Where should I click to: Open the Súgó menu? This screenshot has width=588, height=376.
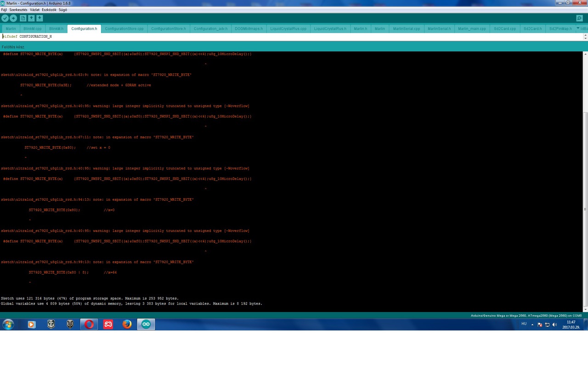pyautogui.click(x=63, y=10)
